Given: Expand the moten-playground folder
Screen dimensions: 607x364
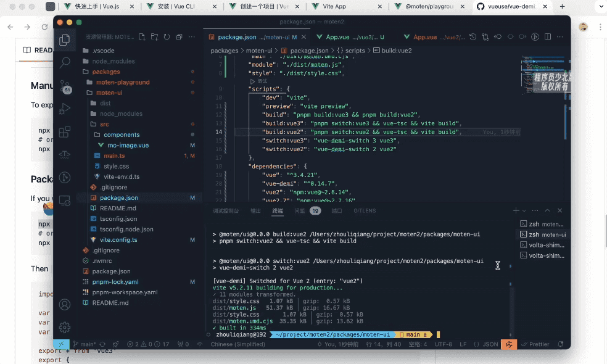Looking at the screenshot, I should (x=122, y=82).
